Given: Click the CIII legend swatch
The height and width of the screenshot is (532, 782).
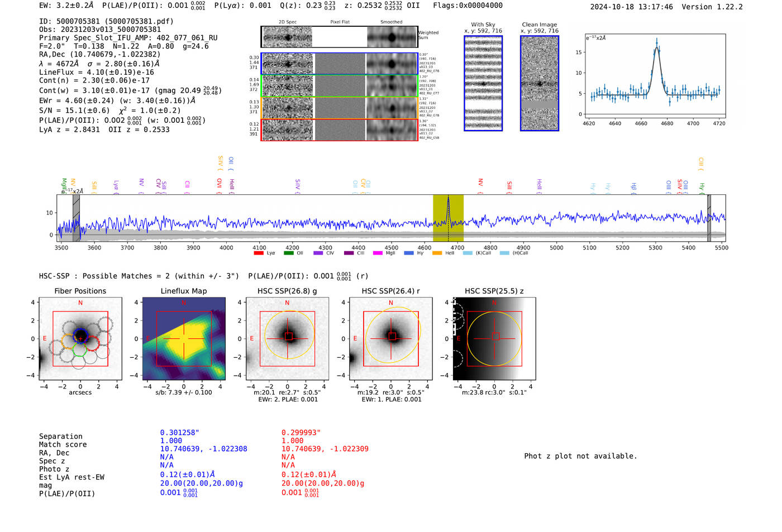Looking at the screenshot, I should click(349, 253).
